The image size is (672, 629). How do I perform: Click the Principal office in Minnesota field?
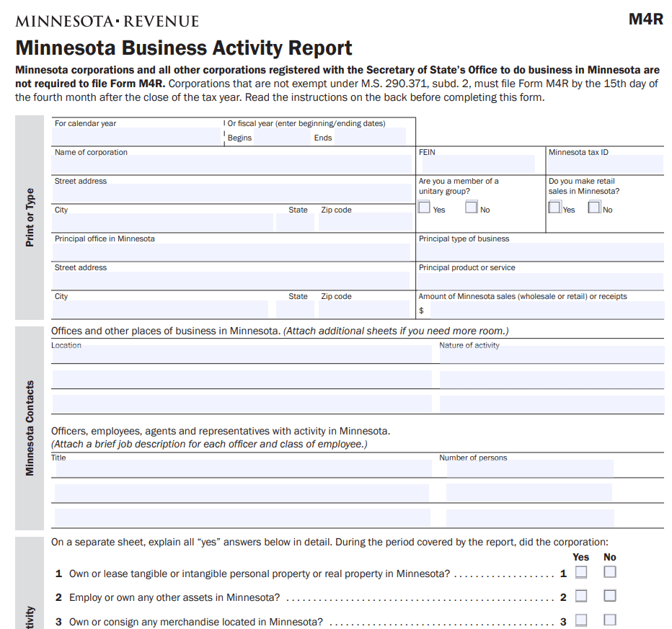pyautogui.click(x=232, y=251)
